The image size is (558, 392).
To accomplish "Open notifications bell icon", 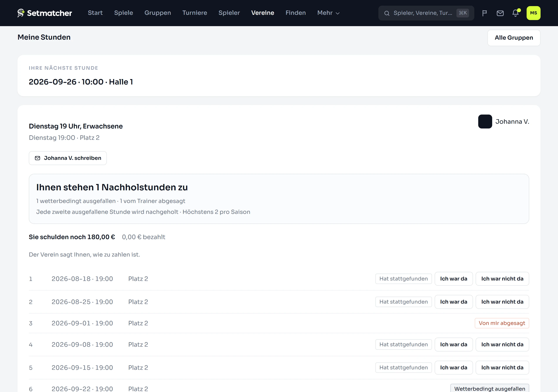I will pos(515,13).
